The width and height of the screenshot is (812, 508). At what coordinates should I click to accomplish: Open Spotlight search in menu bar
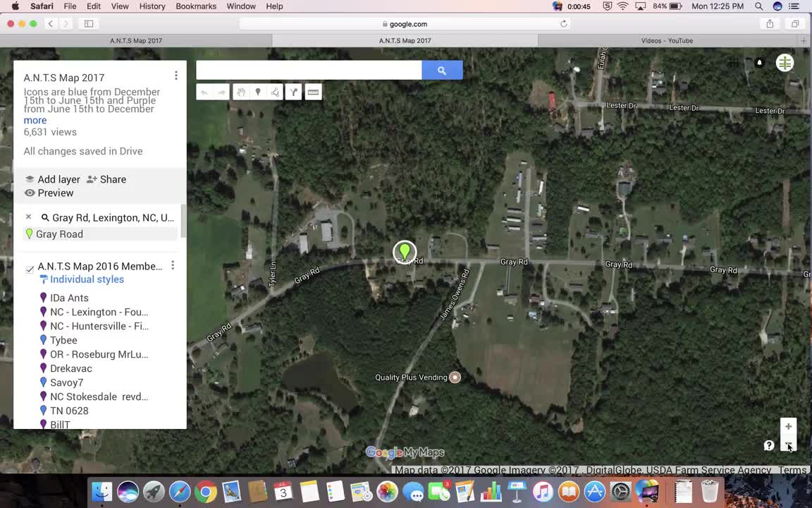(x=758, y=6)
